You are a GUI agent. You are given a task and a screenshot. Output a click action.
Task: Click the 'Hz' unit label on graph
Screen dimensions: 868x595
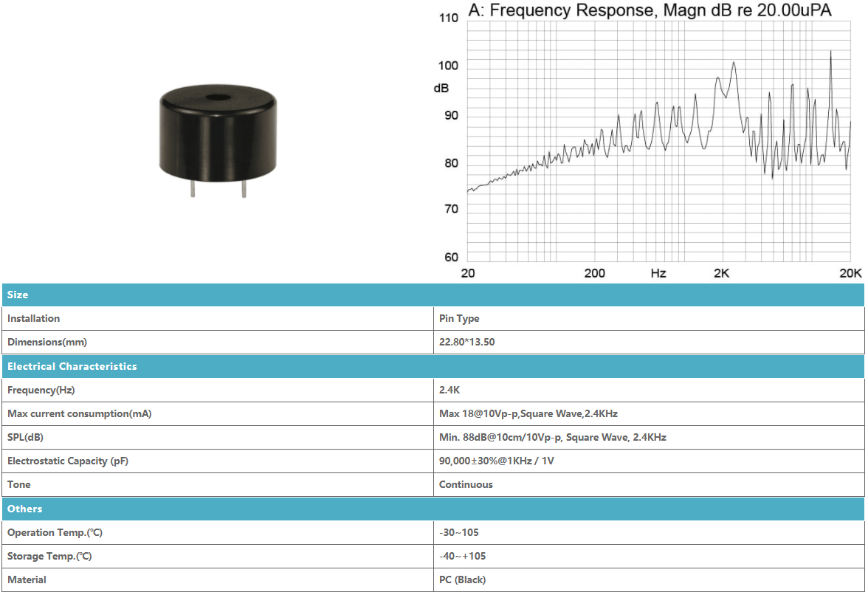click(x=658, y=273)
